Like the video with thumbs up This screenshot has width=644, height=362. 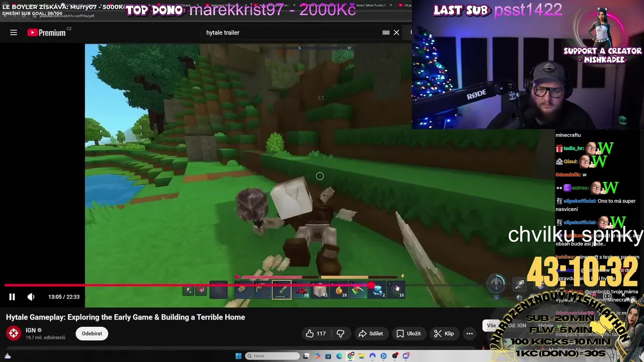tap(315, 333)
